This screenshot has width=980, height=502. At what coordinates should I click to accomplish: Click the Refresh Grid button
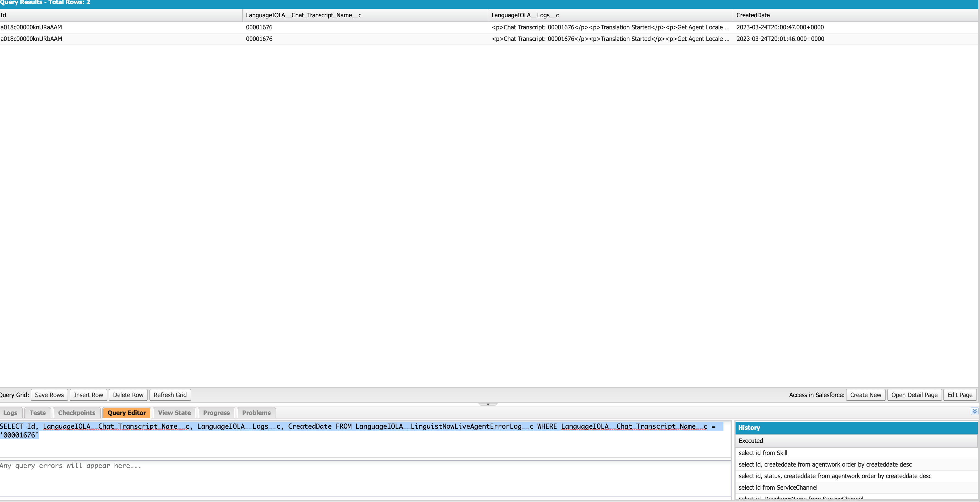(170, 395)
